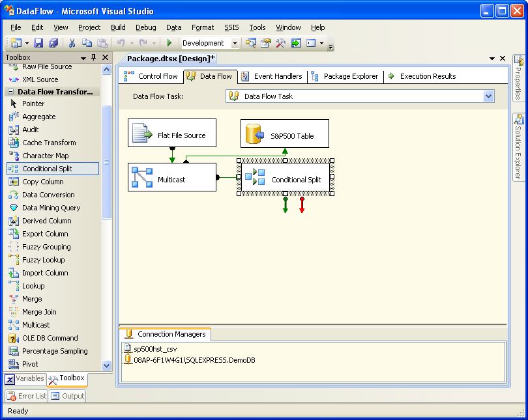528x420 pixels.
Task: Select Character Map in Toolbox
Action: pyautogui.click(x=53, y=156)
